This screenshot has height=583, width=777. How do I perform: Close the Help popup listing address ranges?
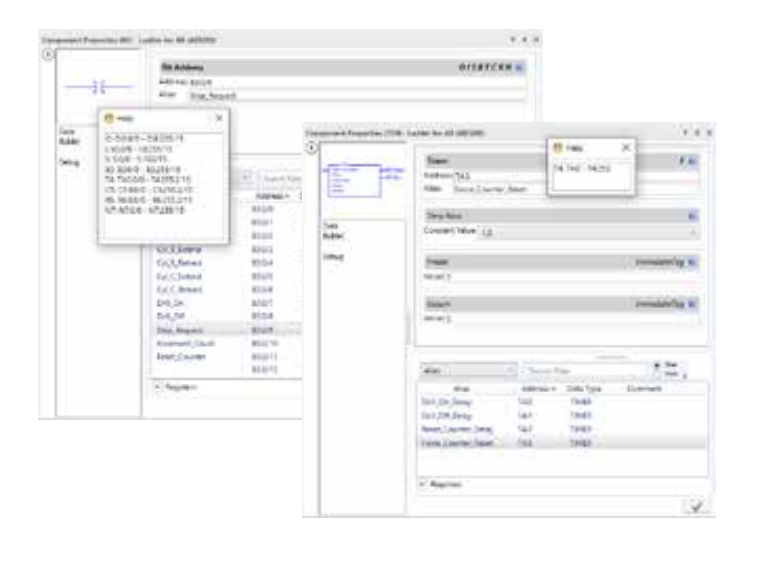(221, 118)
